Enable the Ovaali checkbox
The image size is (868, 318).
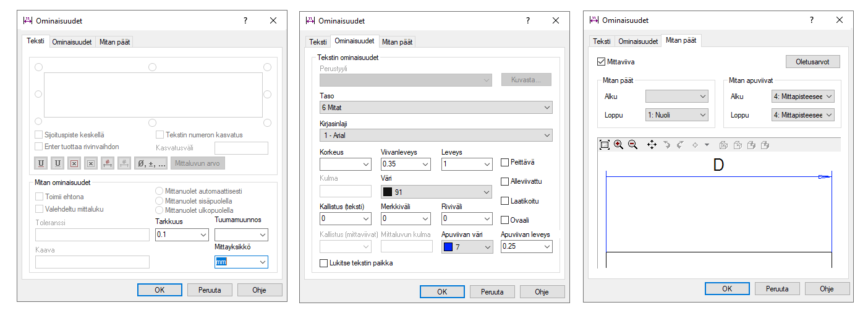click(x=504, y=220)
